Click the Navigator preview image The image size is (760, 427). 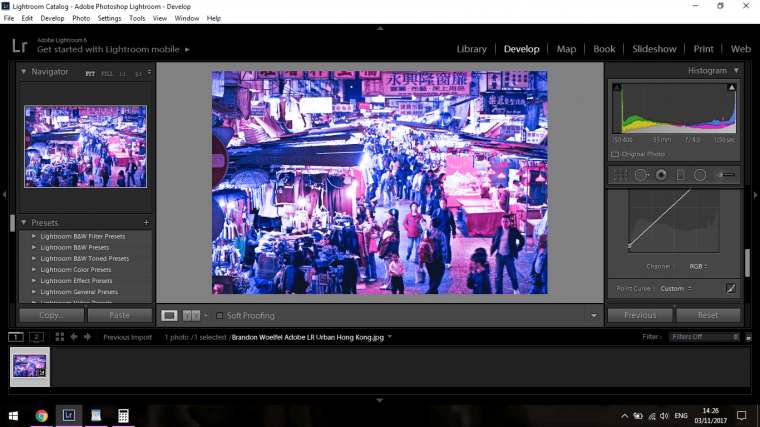pos(85,146)
